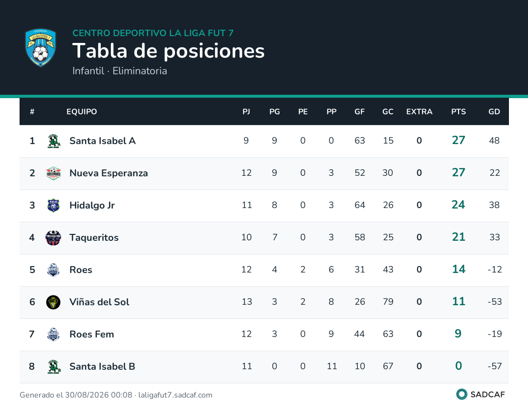Select the PTS column header
The image size is (528, 420).
pos(459,112)
